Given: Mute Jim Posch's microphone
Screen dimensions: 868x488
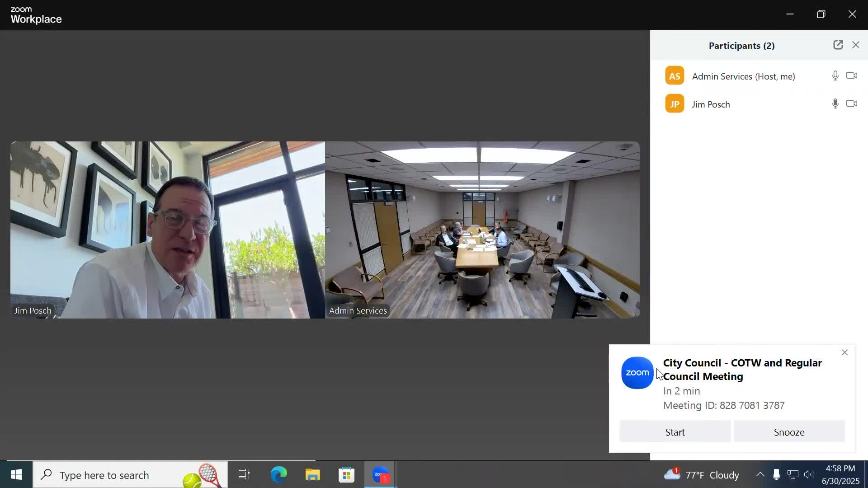Looking at the screenshot, I should (835, 104).
